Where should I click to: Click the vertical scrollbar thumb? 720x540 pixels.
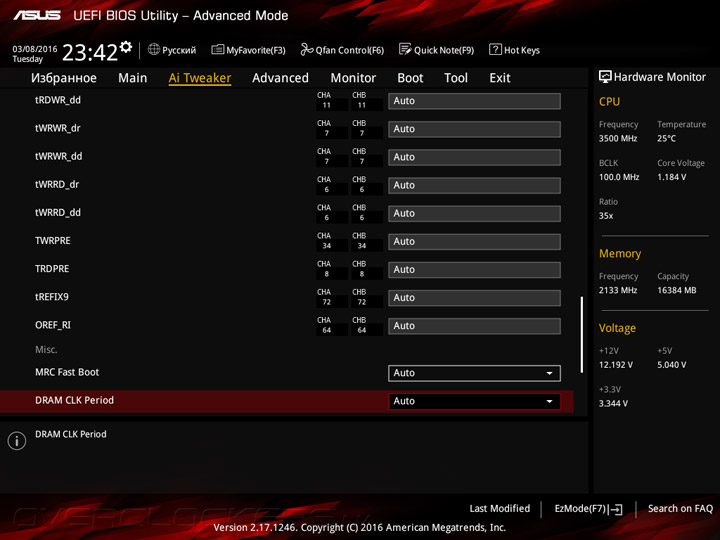[582, 334]
